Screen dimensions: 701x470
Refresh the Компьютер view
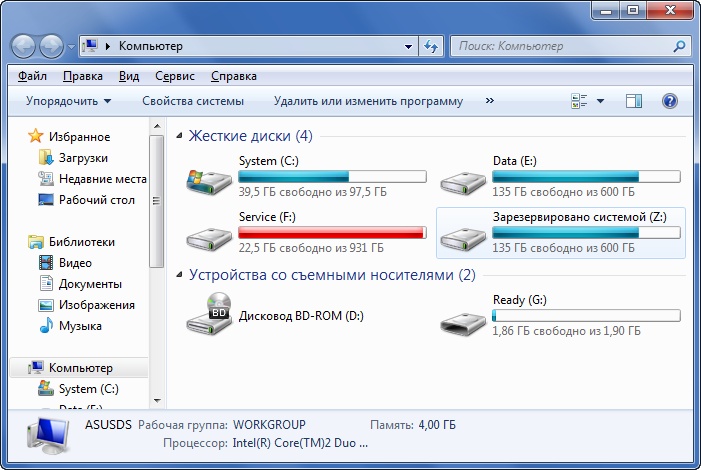pyautogui.click(x=431, y=47)
